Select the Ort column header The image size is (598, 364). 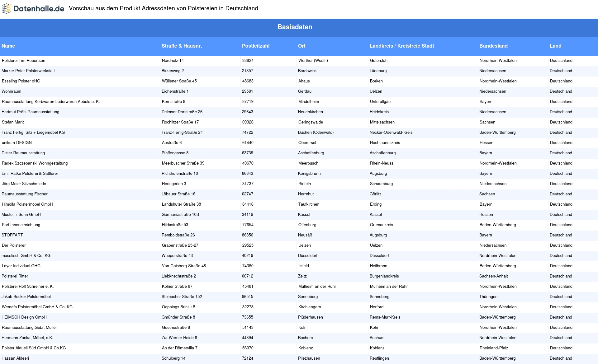301,46
